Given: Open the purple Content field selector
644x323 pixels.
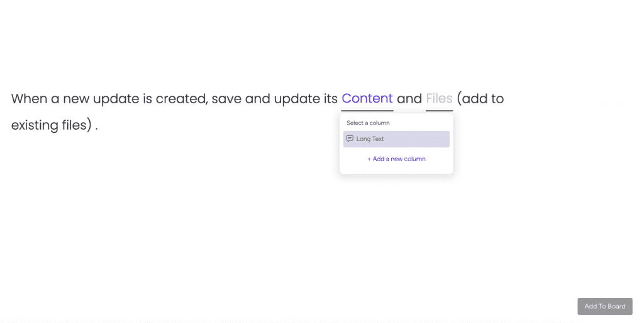Looking at the screenshot, I should pyautogui.click(x=367, y=98).
